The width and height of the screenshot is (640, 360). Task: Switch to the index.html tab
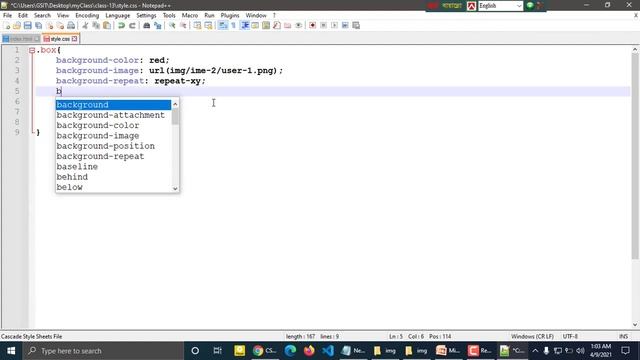(x=21, y=39)
